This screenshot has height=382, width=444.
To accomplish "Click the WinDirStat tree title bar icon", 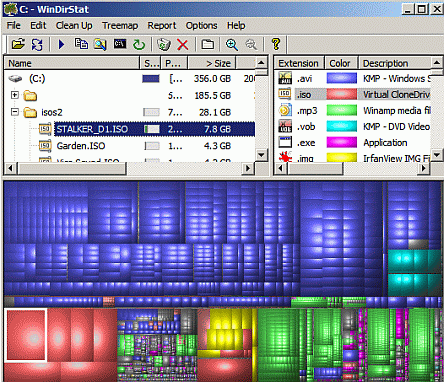I will pos(11,9).
